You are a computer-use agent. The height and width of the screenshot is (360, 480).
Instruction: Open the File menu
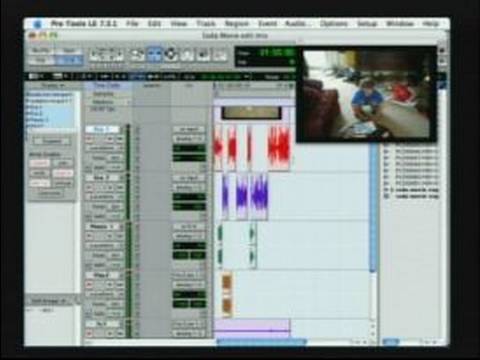[132, 24]
